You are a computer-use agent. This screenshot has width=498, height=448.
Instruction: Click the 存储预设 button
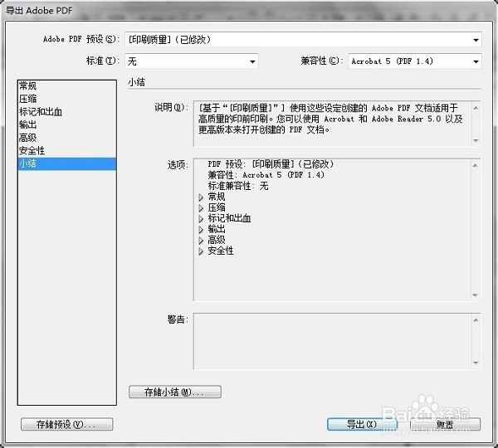66,424
